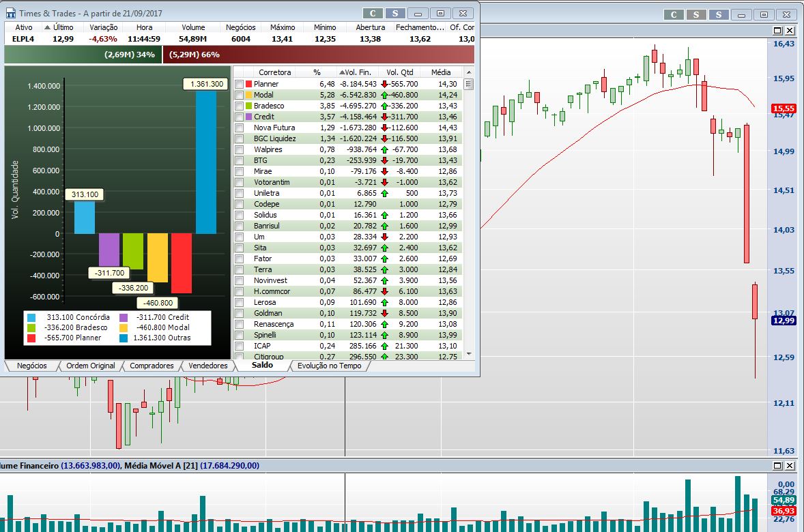Click the blue S icon in the chart window title bar

pos(719,14)
